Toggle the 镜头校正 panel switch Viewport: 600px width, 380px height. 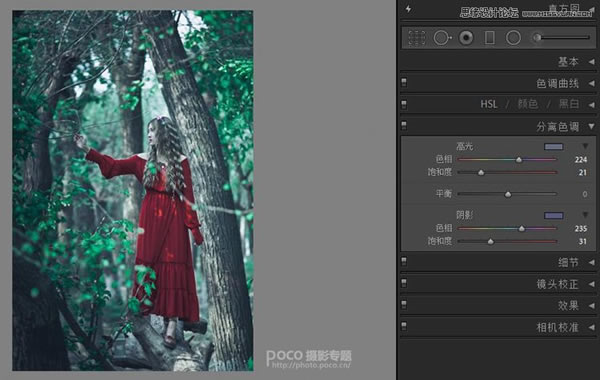[404, 283]
